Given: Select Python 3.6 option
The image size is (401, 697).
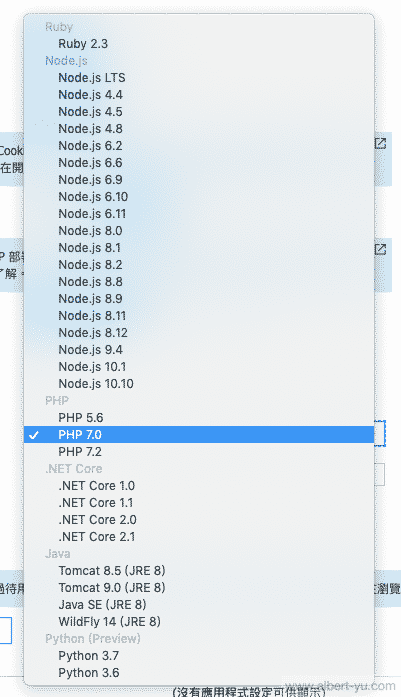Looking at the screenshot, I should [199, 673].
